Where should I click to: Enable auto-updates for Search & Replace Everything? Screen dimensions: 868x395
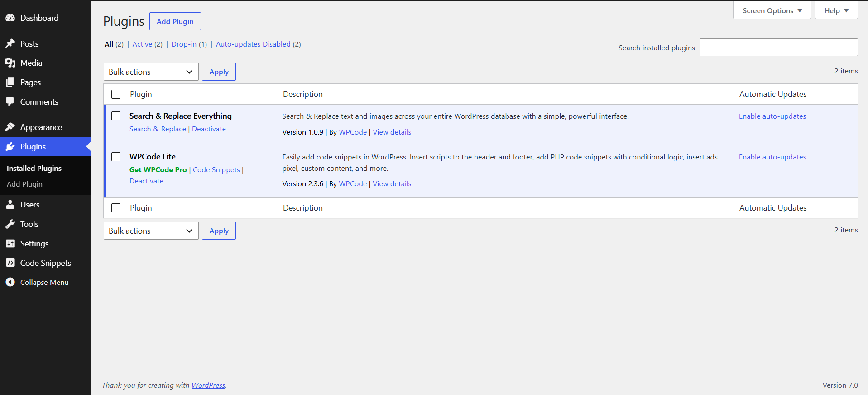click(x=772, y=116)
